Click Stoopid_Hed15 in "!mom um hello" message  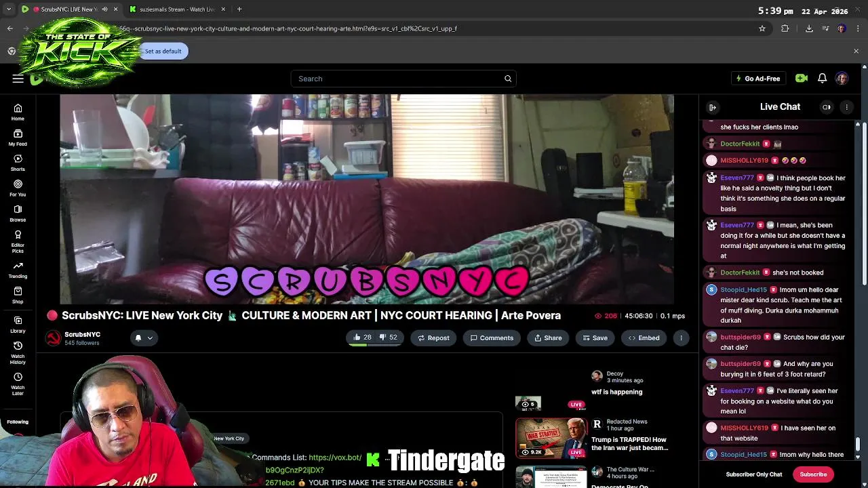(x=743, y=289)
